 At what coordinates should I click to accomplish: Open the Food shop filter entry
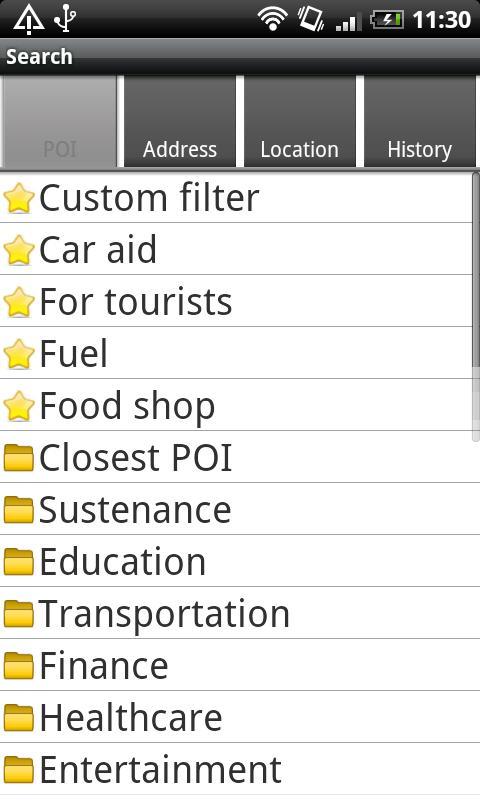click(x=240, y=406)
